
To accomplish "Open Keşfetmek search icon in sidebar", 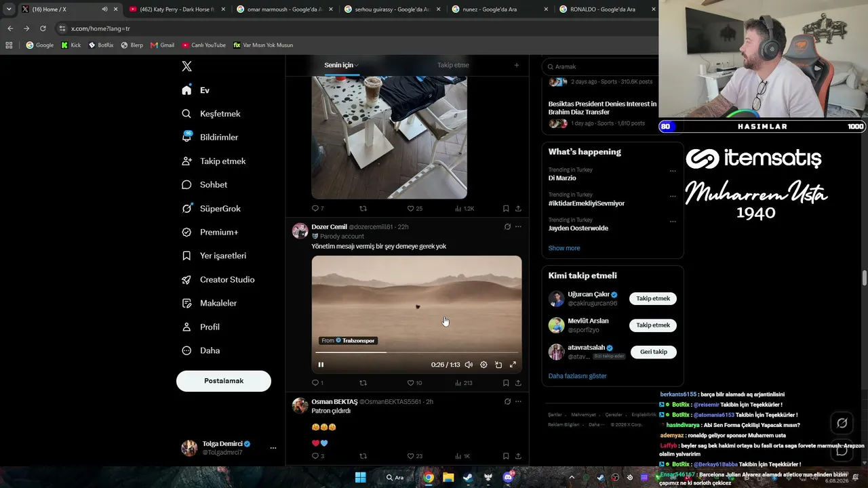I will [x=186, y=114].
